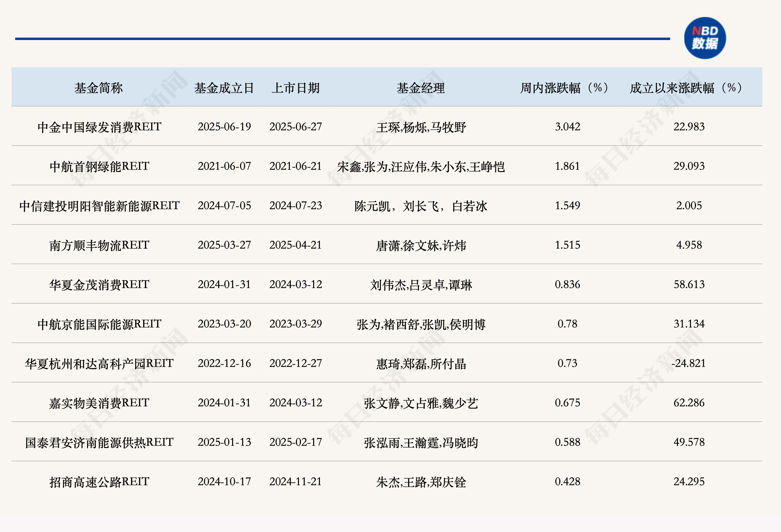Image resolution: width=781 pixels, height=532 pixels.
Task: Click the 基金简称 column header
Action: [x=99, y=88]
